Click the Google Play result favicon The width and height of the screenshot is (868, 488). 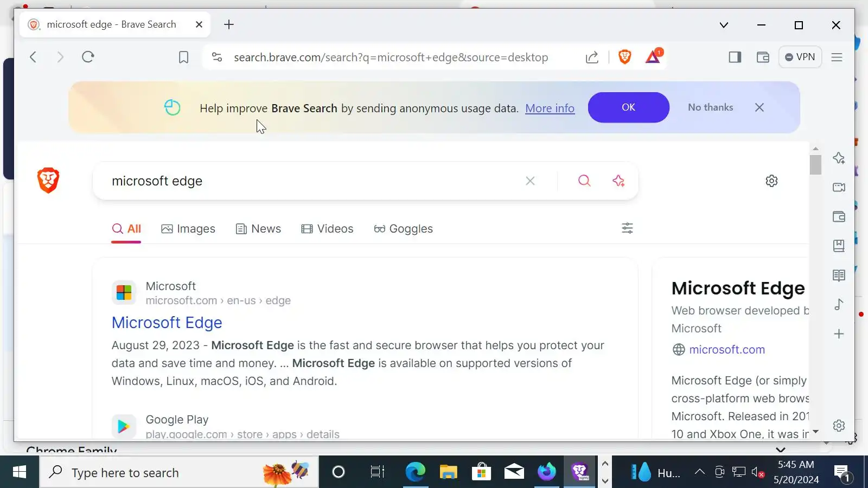[124, 426]
